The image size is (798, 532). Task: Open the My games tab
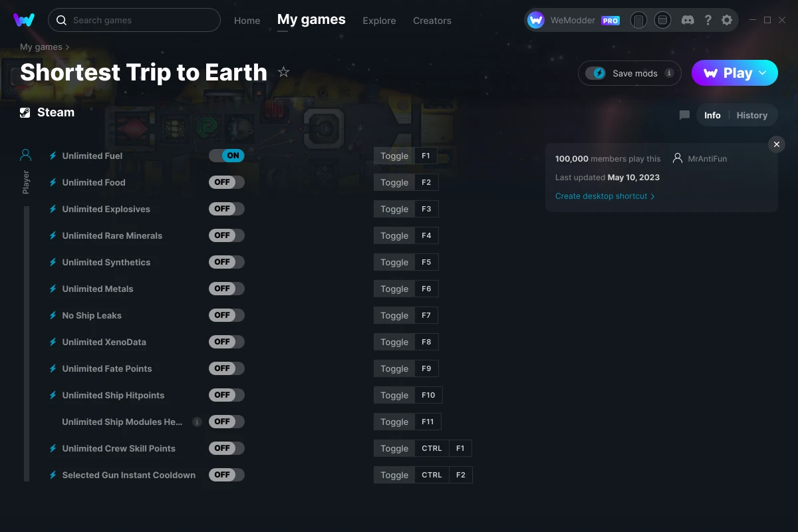coord(311,19)
